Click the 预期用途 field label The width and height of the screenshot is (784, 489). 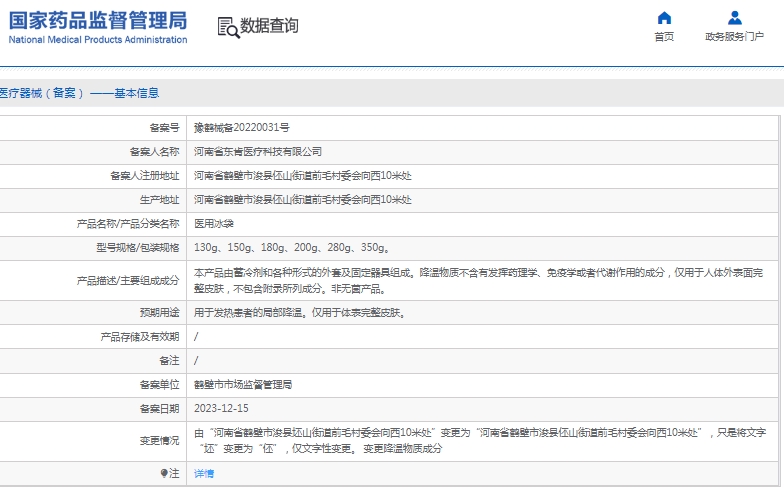159,312
